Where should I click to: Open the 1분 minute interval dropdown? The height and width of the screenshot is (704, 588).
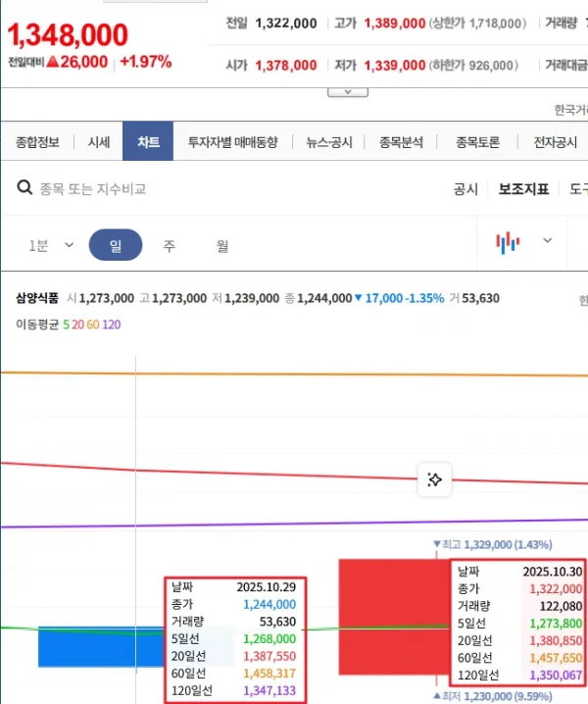(x=51, y=245)
